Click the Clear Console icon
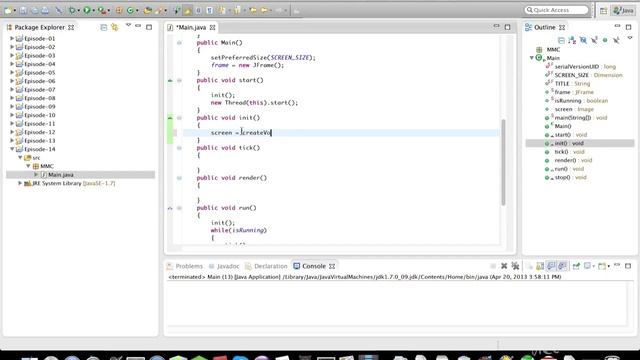The width and height of the screenshot is (640, 360). (x=529, y=266)
